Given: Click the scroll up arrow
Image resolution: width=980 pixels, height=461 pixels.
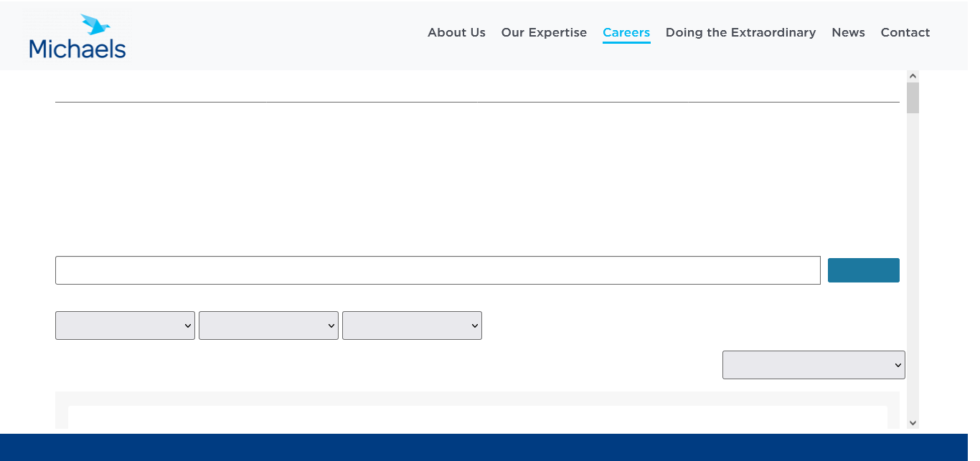Looking at the screenshot, I should (913, 76).
